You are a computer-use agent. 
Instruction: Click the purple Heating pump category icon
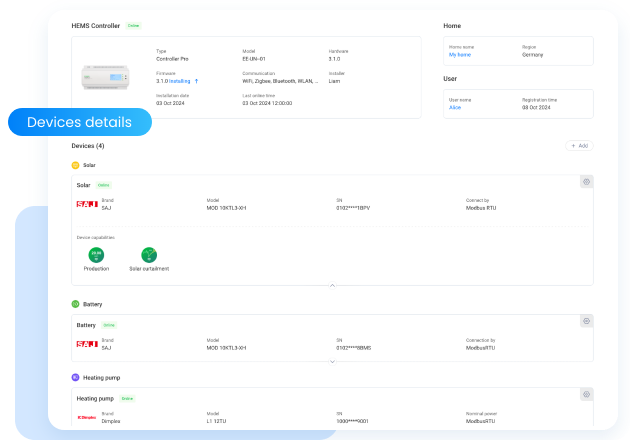point(76,377)
